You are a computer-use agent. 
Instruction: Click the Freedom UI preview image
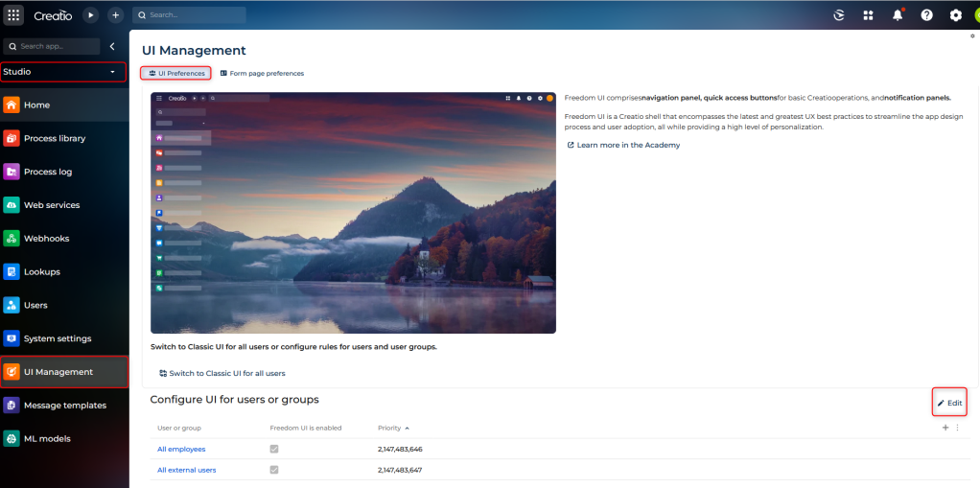coord(353,213)
